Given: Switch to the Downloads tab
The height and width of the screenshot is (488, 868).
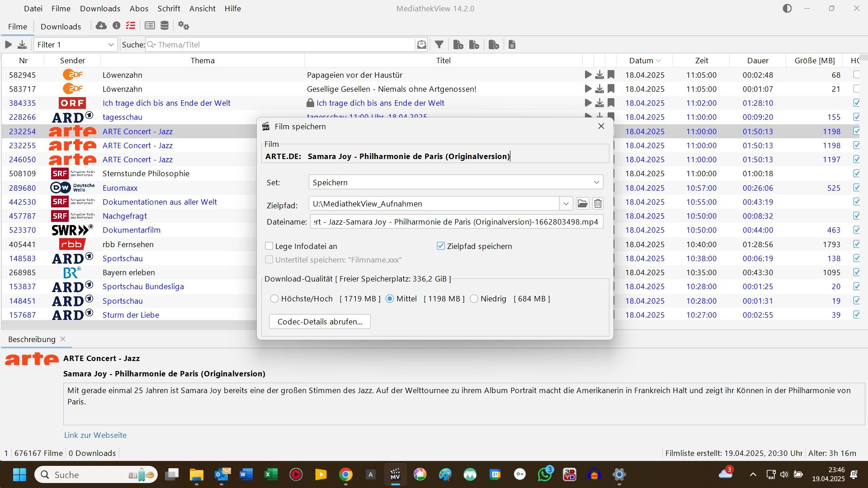Looking at the screenshot, I should [61, 27].
